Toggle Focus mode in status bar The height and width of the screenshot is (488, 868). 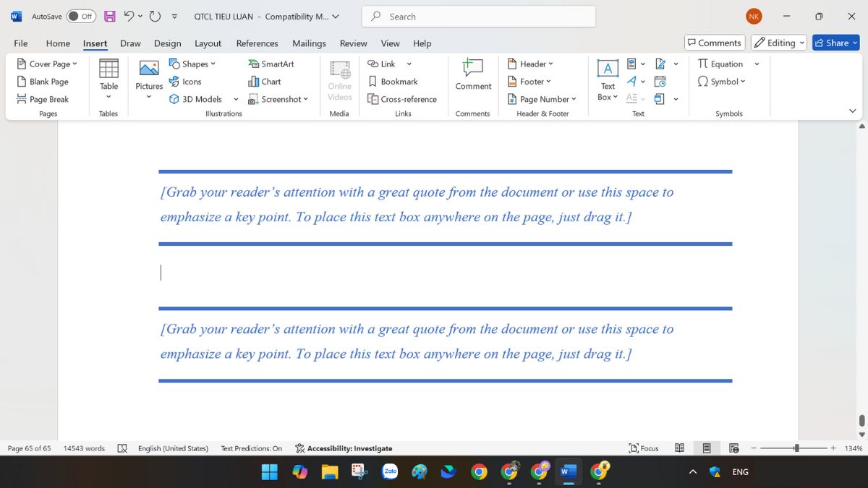(x=644, y=448)
